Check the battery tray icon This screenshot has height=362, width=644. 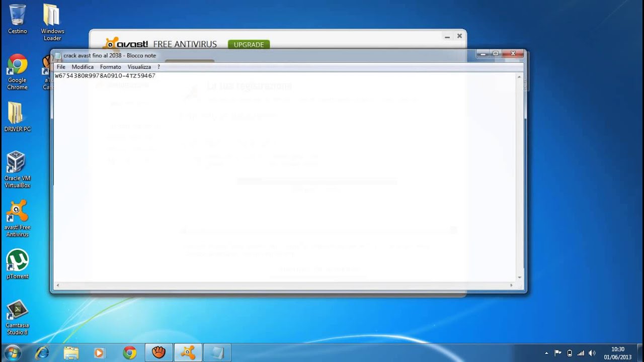click(x=570, y=353)
